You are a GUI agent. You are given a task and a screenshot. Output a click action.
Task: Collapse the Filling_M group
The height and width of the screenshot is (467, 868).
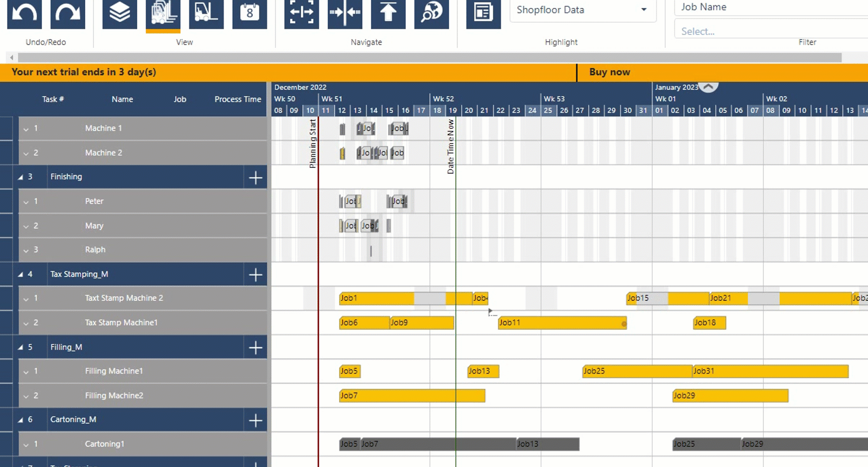point(21,347)
